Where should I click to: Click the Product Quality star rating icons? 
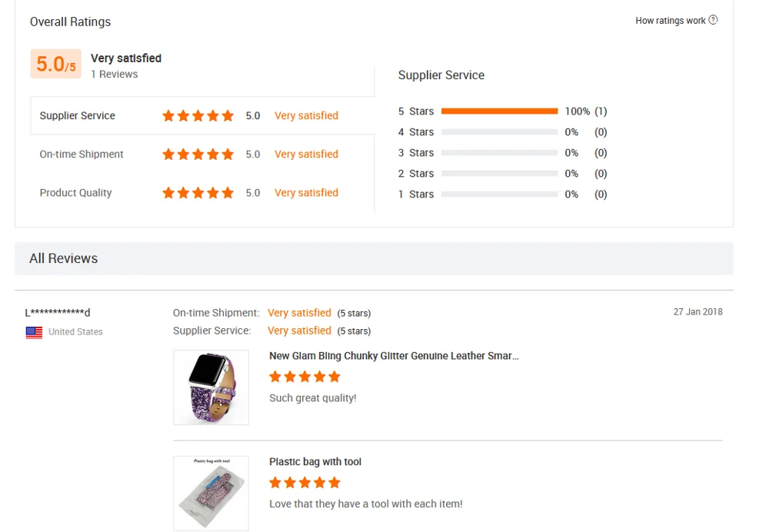click(x=198, y=193)
